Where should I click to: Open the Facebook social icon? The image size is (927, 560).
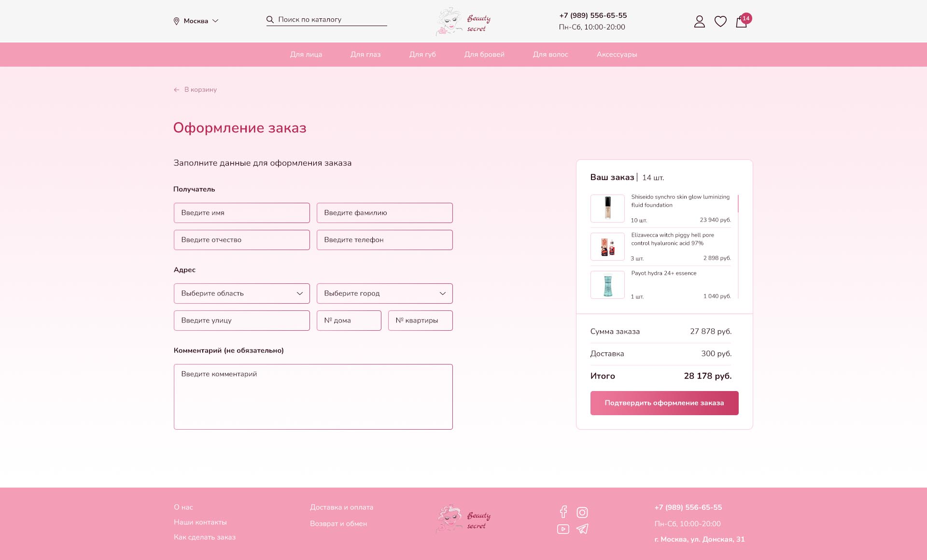point(563,512)
